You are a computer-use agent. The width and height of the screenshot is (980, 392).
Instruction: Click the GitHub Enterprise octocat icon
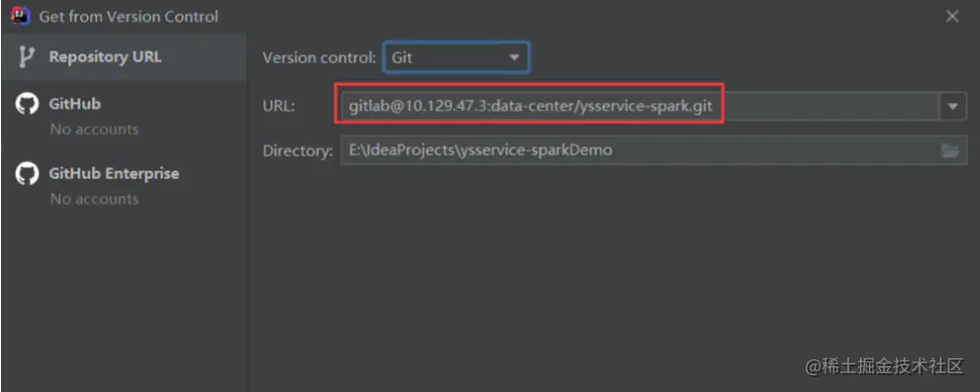point(27,174)
